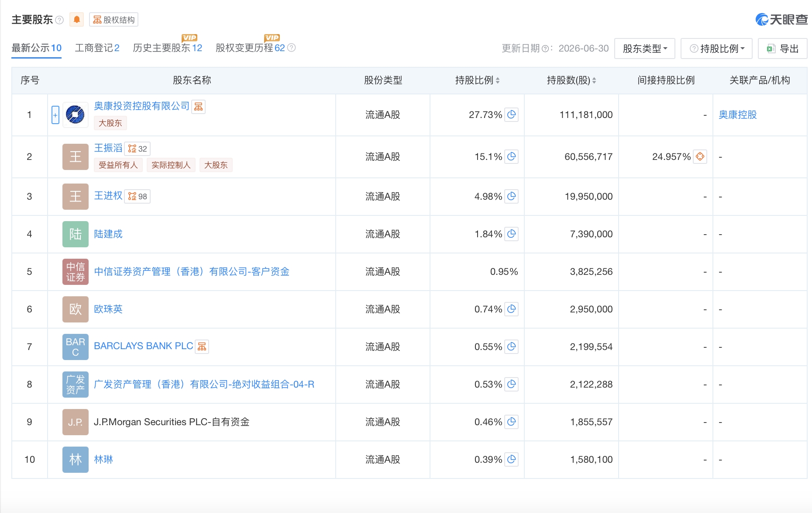812x513 pixels.
Task: Expand the 奥康投资控股有限公司 row
Action: pyautogui.click(x=55, y=115)
